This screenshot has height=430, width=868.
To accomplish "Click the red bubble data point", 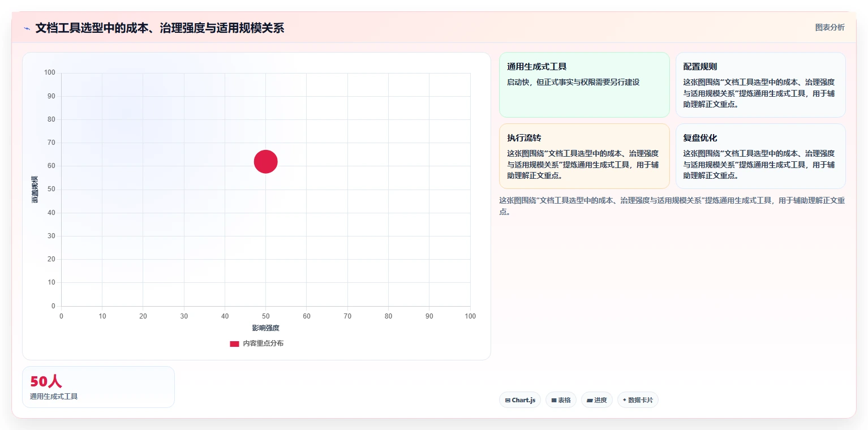I will click(265, 162).
